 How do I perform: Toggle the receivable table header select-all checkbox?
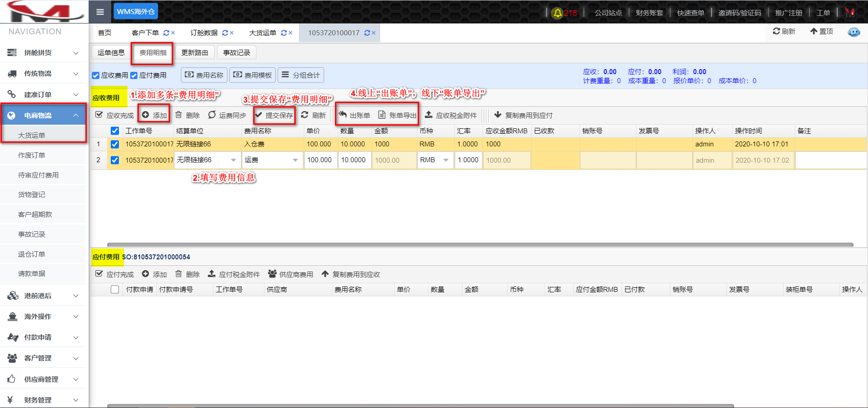tap(115, 131)
